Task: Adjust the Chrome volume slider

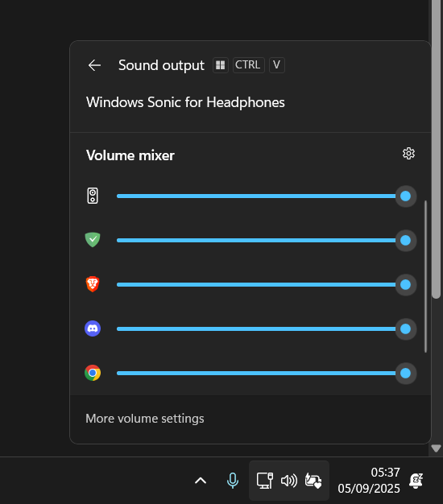Action: (267, 374)
